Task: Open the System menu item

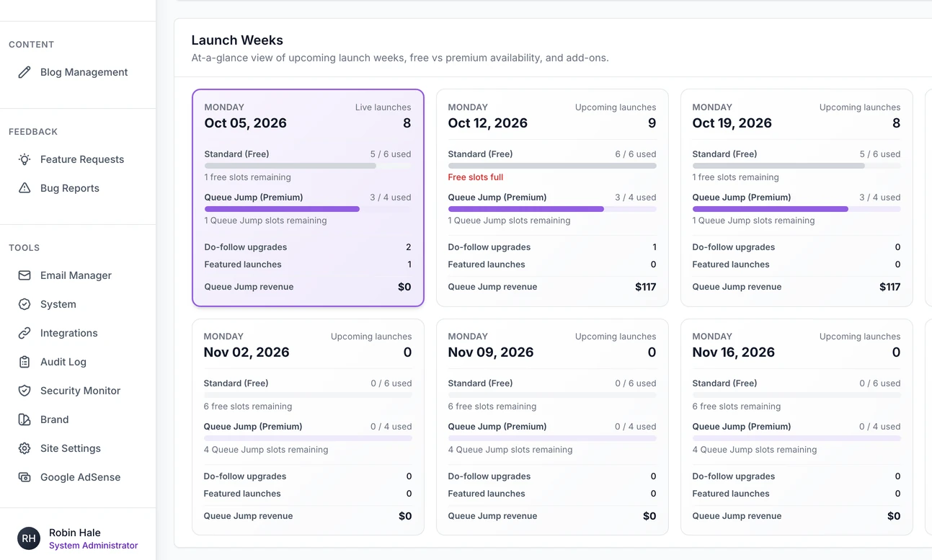Action: tap(78, 304)
